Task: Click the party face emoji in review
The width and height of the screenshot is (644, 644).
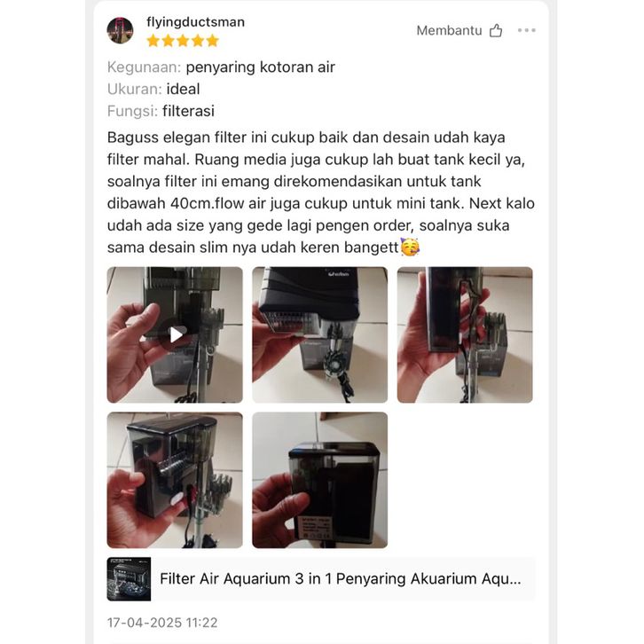Action: [x=410, y=247]
